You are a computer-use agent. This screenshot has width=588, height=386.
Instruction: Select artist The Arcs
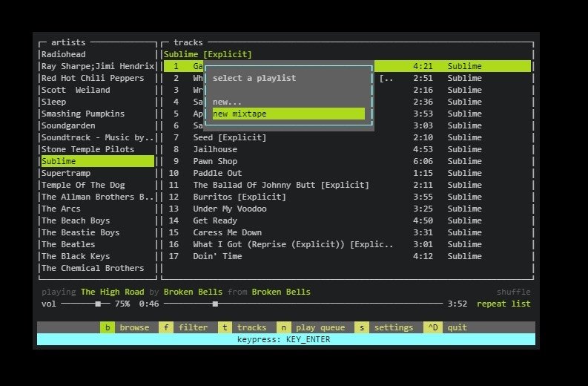click(x=97, y=209)
